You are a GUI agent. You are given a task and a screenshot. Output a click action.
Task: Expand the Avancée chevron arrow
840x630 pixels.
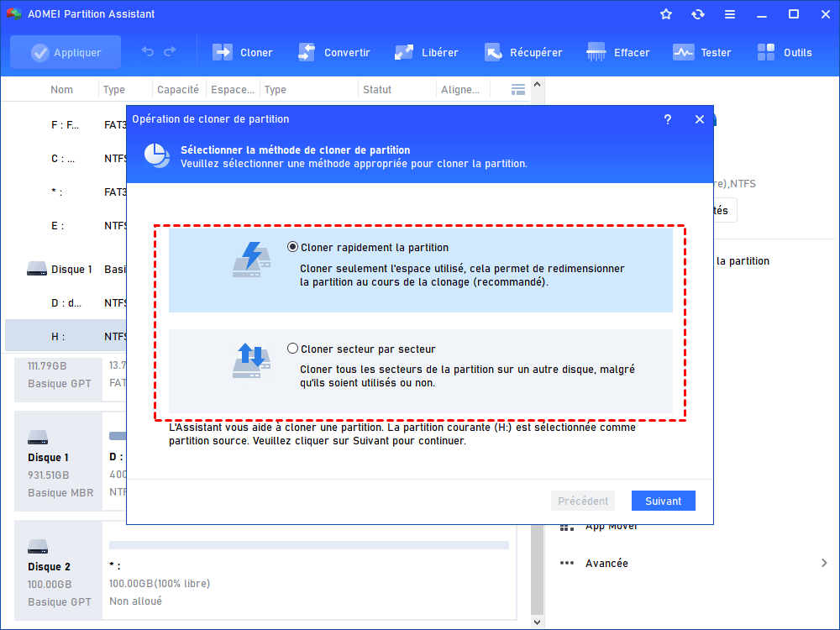point(824,563)
